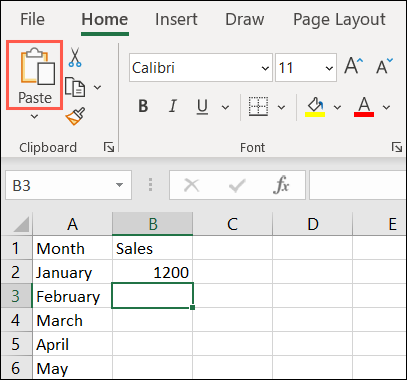Apply borders using the grid icon
The image size is (407, 380).
tap(258, 107)
